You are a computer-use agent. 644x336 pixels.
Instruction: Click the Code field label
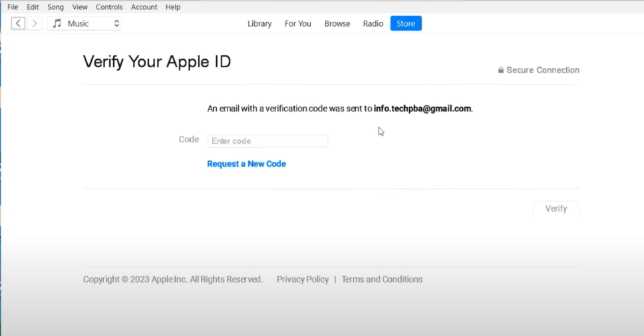(x=189, y=139)
